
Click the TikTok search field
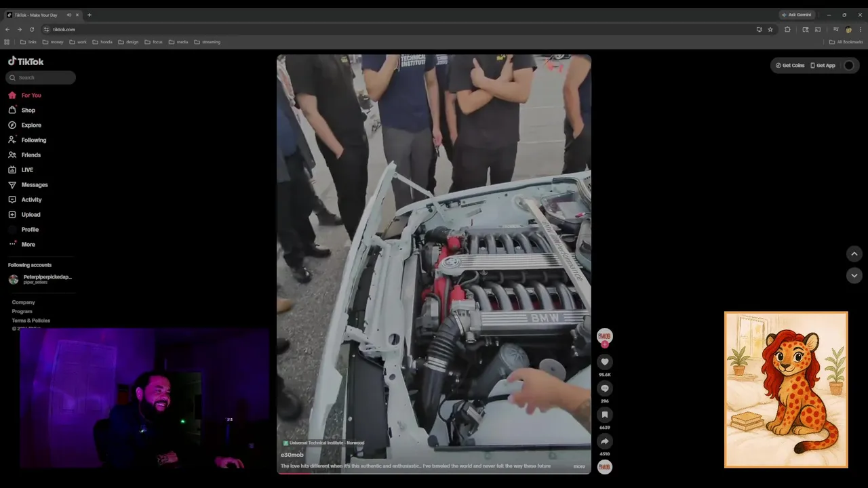pyautogui.click(x=41, y=77)
